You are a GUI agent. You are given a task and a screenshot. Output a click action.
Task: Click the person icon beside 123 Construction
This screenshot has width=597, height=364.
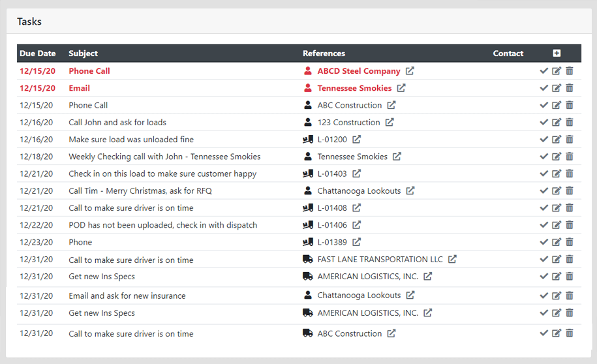[x=308, y=122]
